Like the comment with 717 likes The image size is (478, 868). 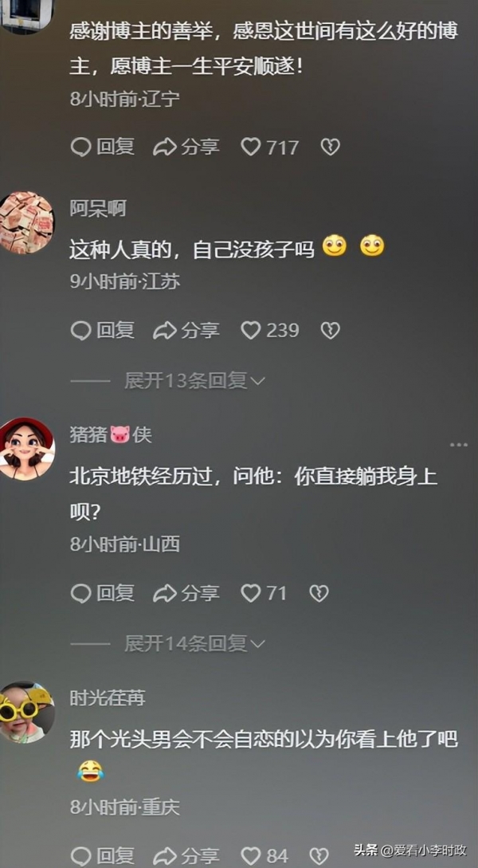click(x=270, y=147)
